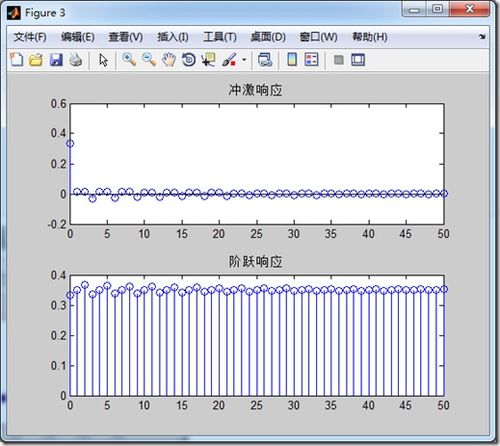Click the Hide Plot Tools icon
The width and height of the screenshot is (500, 446).
click(x=339, y=60)
